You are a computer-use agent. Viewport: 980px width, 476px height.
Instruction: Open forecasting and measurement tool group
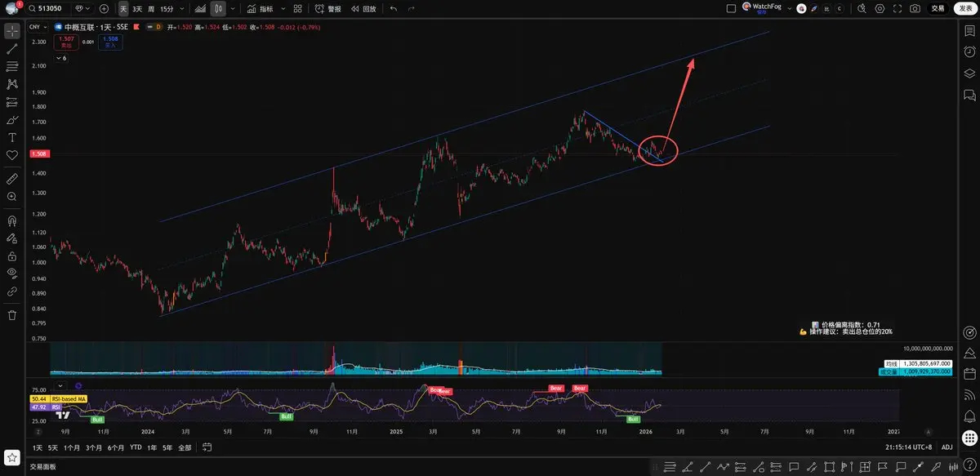click(12, 102)
